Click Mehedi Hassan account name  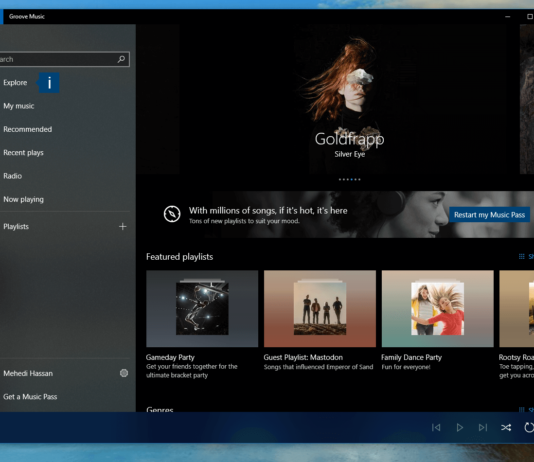pyautogui.click(x=28, y=373)
